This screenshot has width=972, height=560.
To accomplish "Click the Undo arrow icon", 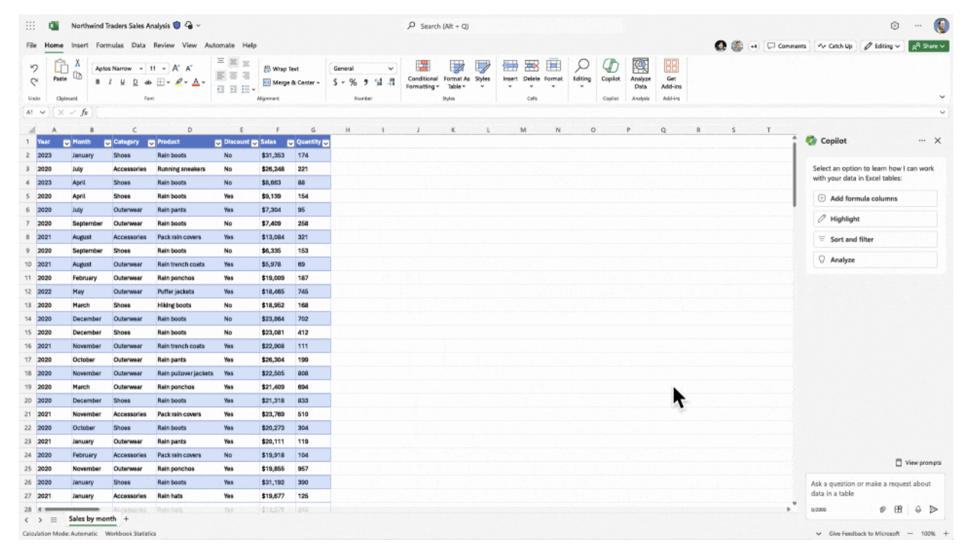I will (34, 68).
